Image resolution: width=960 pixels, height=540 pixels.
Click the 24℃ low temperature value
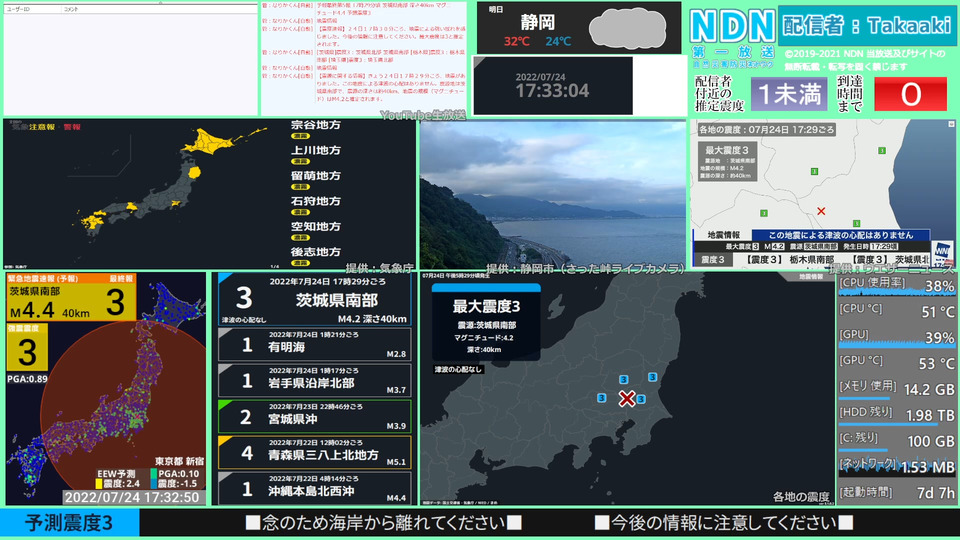point(558,42)
